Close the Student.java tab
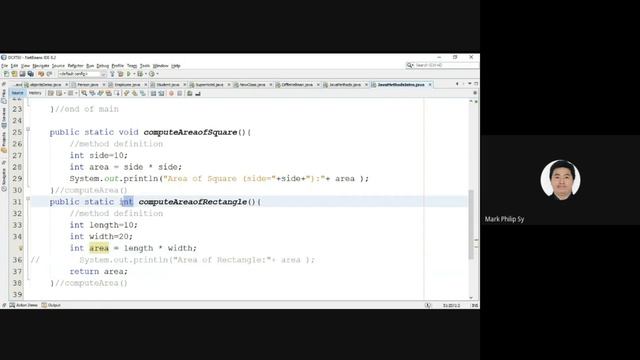 click(185, 84)
